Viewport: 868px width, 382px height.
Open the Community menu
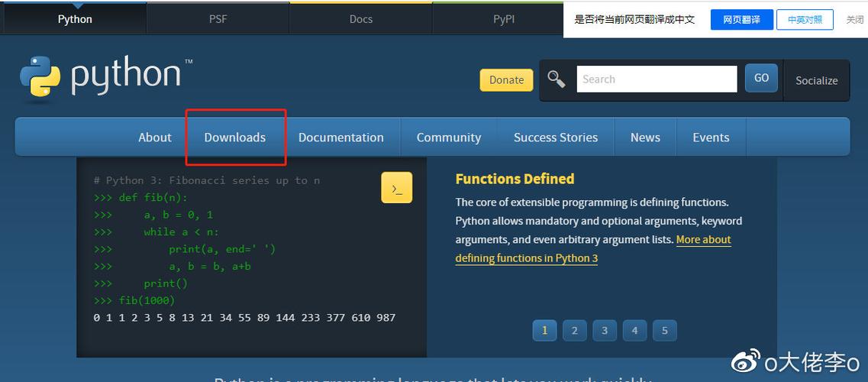coord(448,138)
